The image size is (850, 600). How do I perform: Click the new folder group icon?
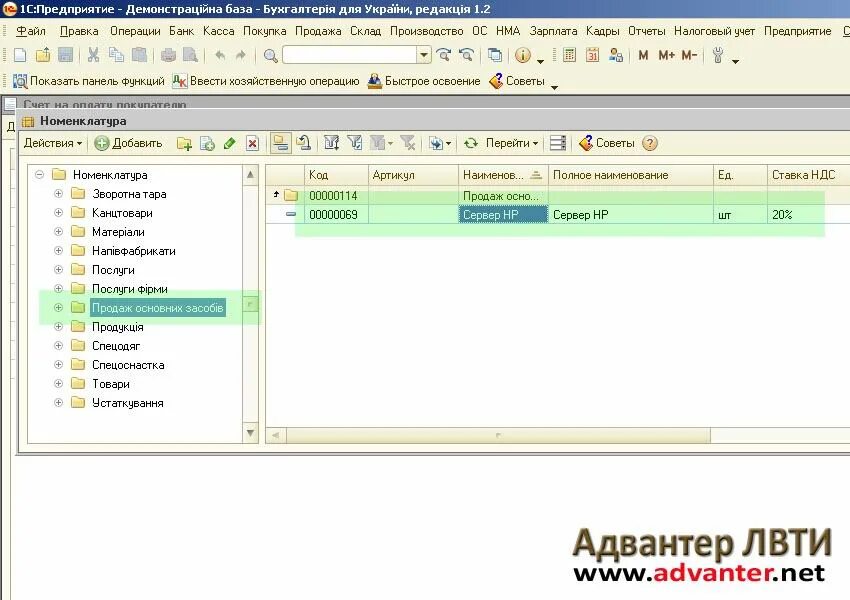click(x=184, y=144)
